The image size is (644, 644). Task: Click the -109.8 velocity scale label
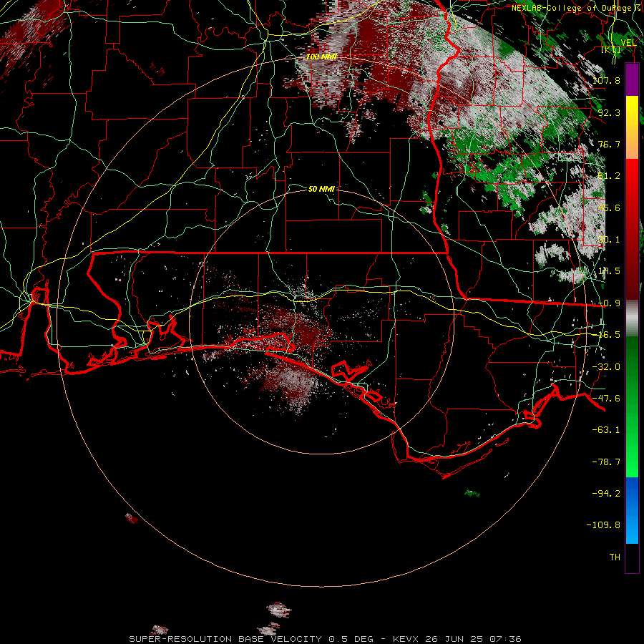pos(603,525)
